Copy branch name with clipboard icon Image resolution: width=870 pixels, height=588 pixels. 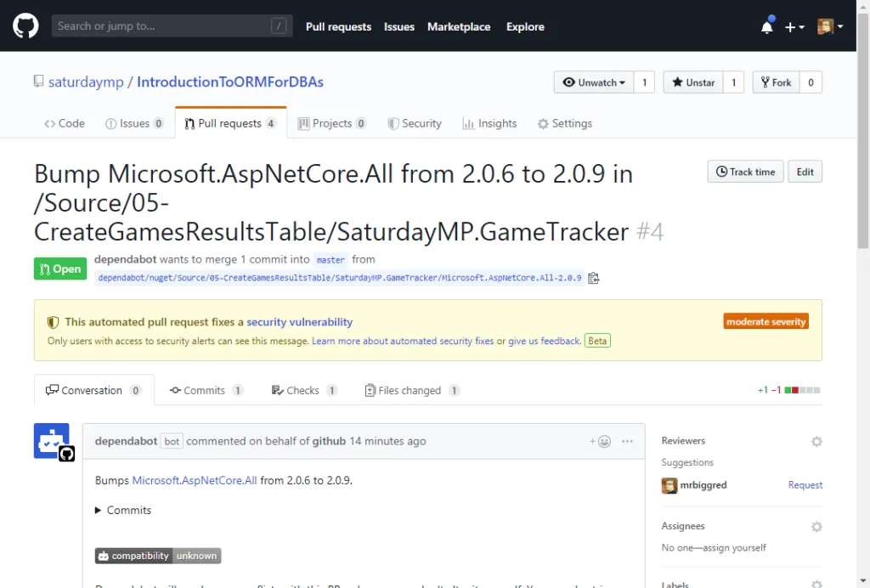594,278
